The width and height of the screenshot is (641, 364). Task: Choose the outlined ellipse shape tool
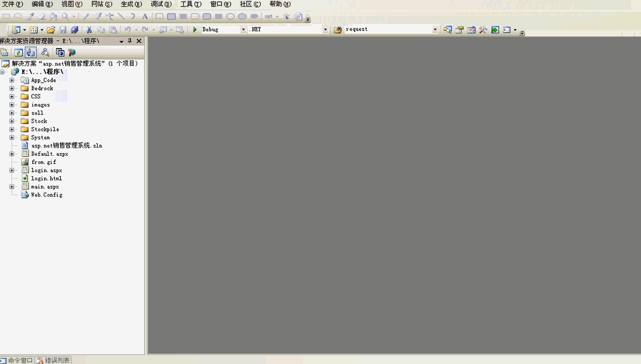click(x=231, y=17)
